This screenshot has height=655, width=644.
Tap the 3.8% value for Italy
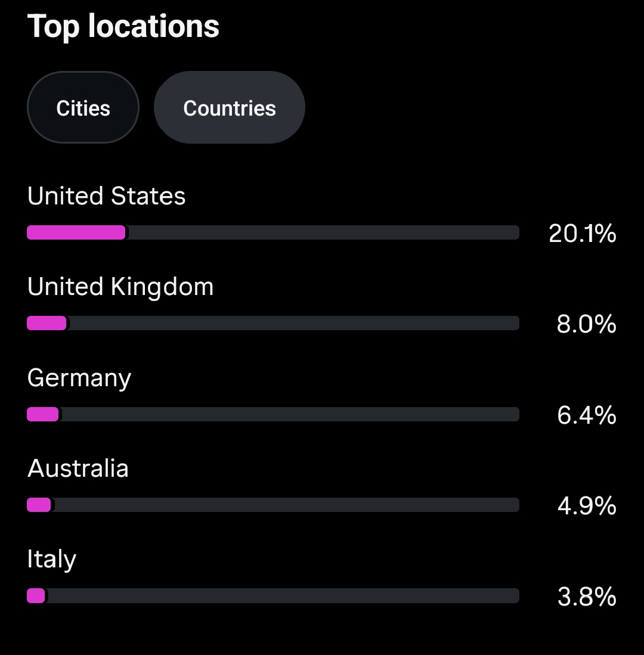pyautogui.click(x=586, y=597)
